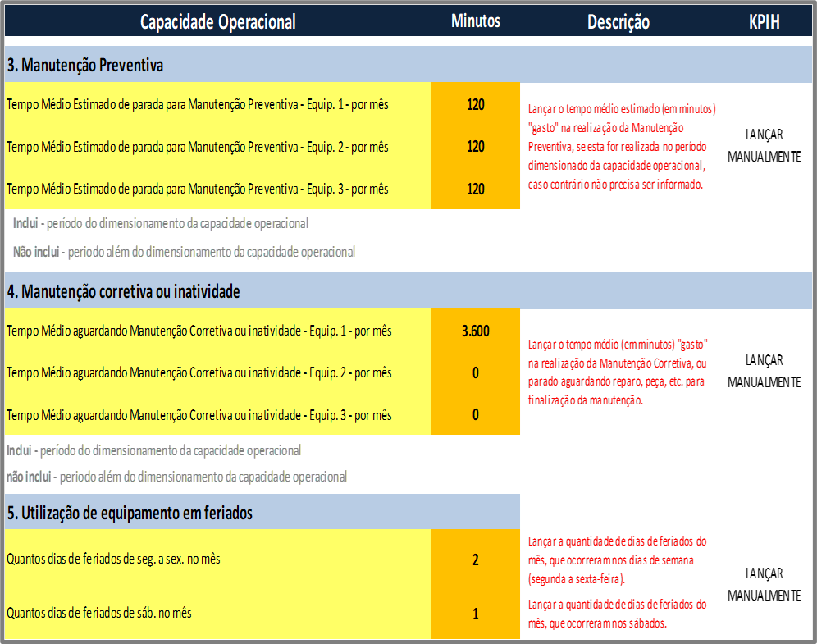Edit the 120 minutes cell for preventive Equip. 3
817x644 pixels.
pyautogui.click(x=475, y=189)
